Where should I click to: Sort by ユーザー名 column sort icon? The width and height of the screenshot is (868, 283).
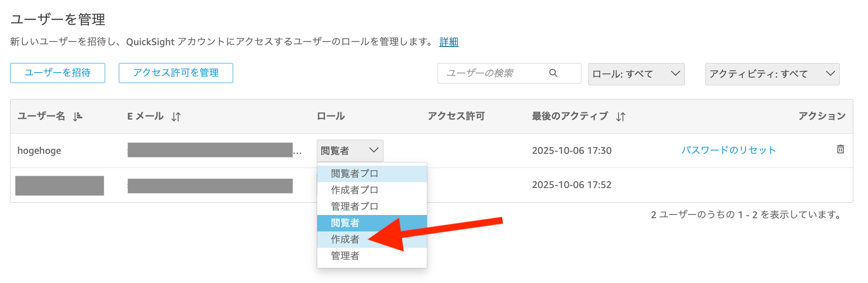tap(78, 116)
